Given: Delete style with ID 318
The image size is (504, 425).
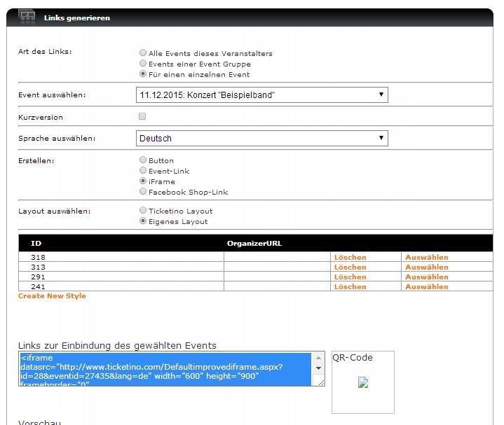Looking at the screenshot, I should pos(350,257).
